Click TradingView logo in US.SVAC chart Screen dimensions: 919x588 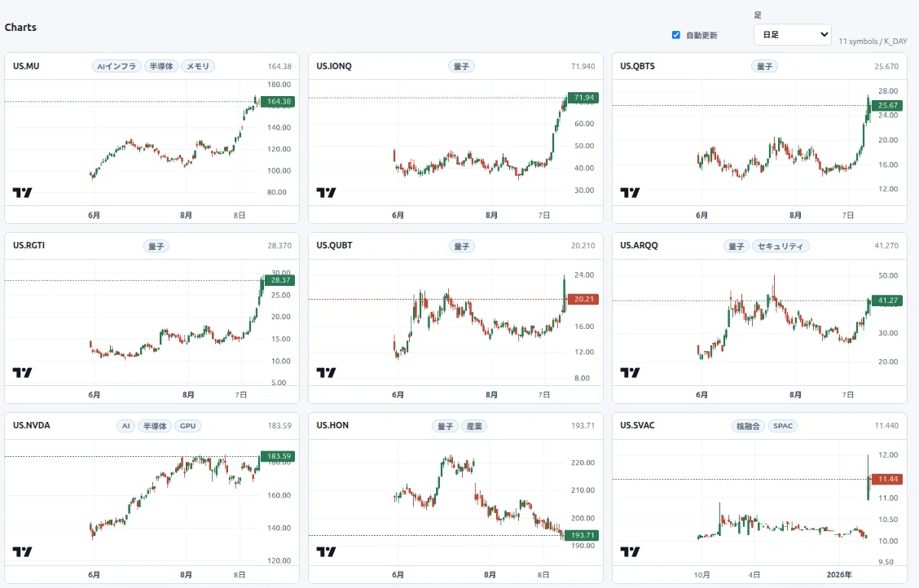click(630, 551)
